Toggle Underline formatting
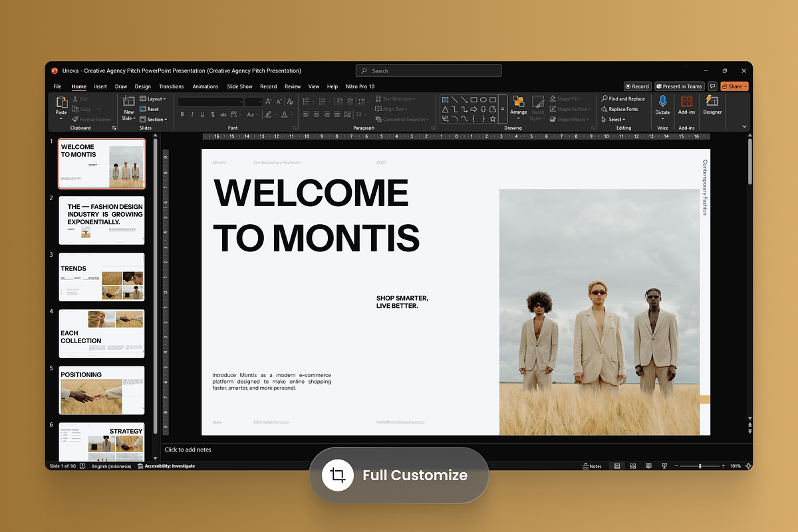This screenshot has height=532, width=798. coord(202,114)
